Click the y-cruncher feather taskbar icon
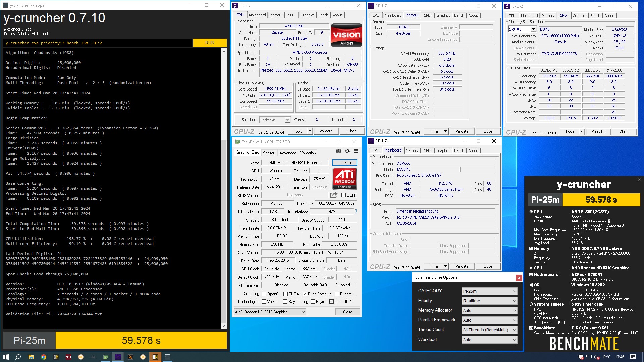 click(130, 357)
